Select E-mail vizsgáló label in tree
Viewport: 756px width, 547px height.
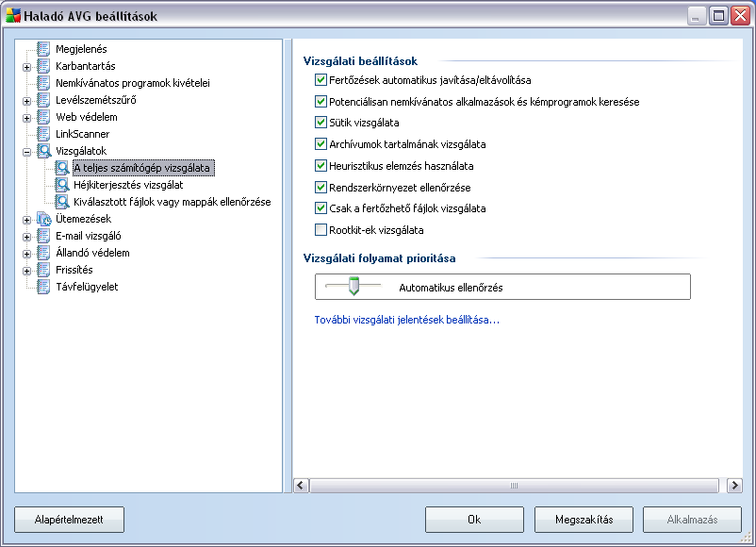89,236
